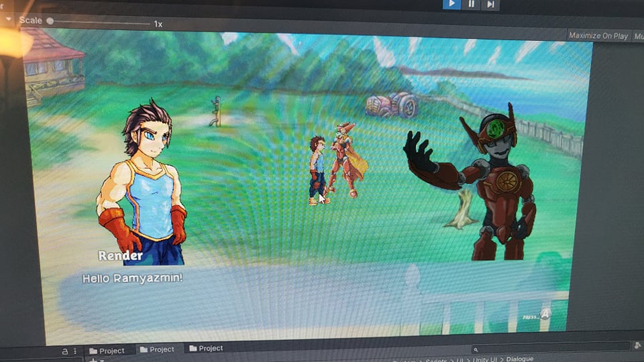The width and height of the screenshot is (644, 362).
Task: Click the Press A prompt in dialogue box
Action: point(537,315)
